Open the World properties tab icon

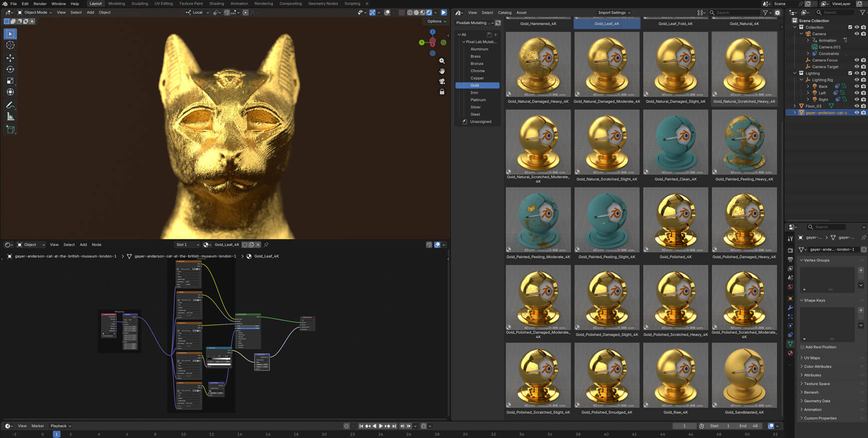coord(790,287)
